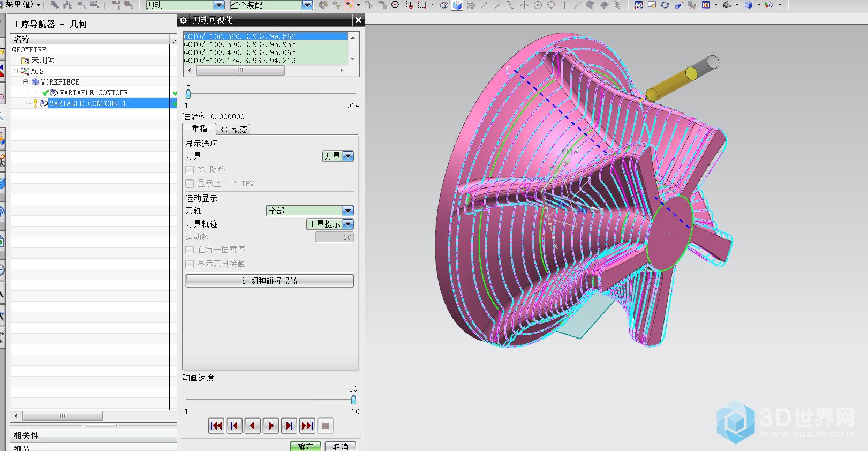Screen dimensions: 868x451
Task: Click the plus-shaped existing point snap icon
Action: (x=564, y=5)
